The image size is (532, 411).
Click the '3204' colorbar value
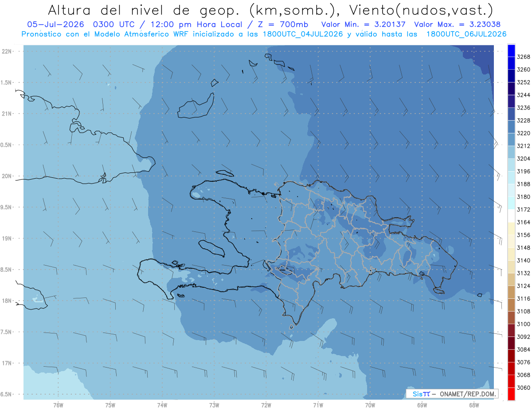(524, 158)
